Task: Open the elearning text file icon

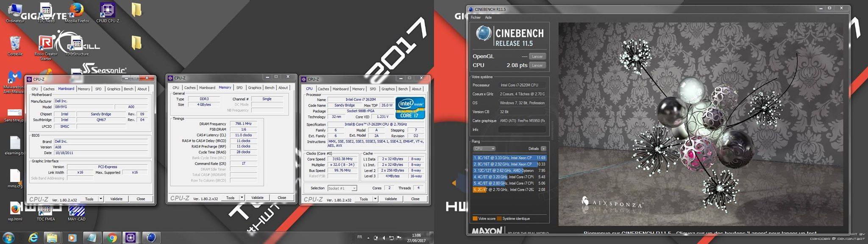Action: coord(14,146)
